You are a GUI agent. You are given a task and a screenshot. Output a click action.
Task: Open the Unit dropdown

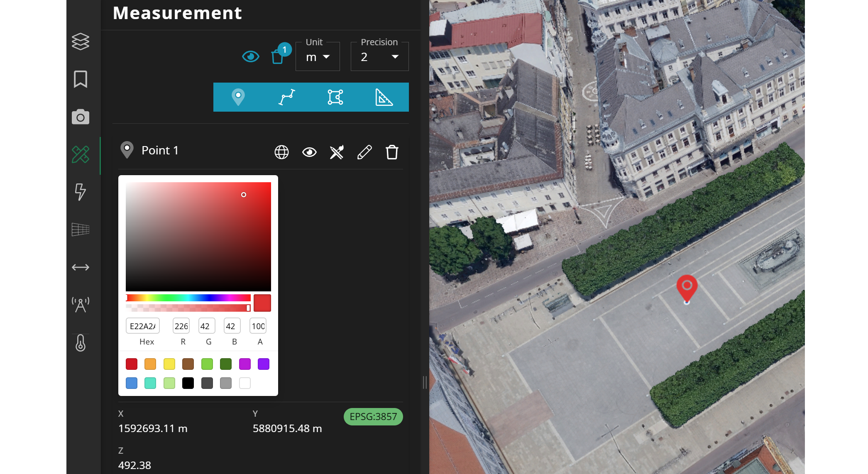pos(318,57)
